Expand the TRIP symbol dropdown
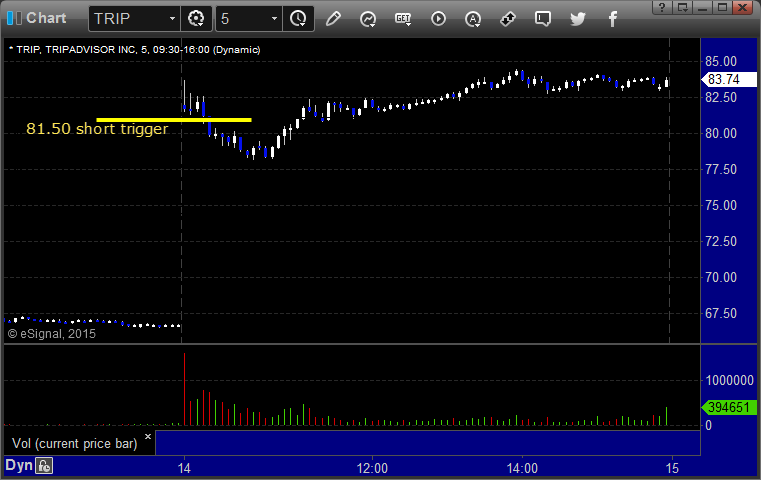 (172, 19)
